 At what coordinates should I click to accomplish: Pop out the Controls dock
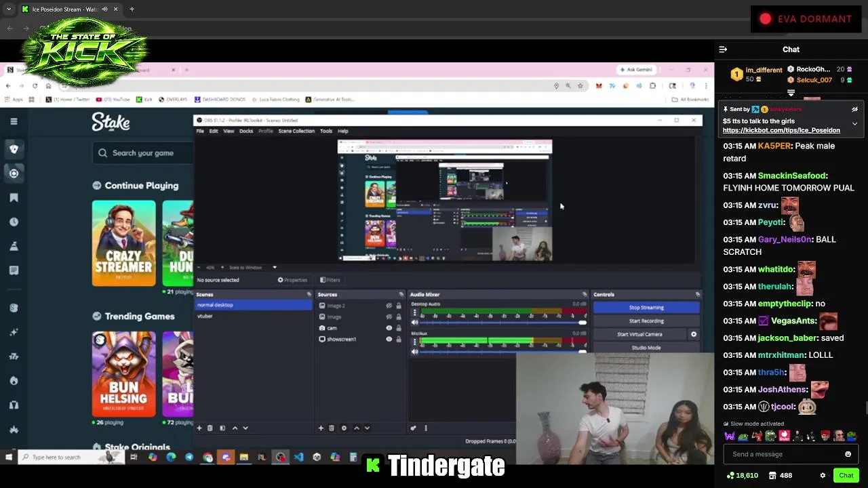point(697,294)
